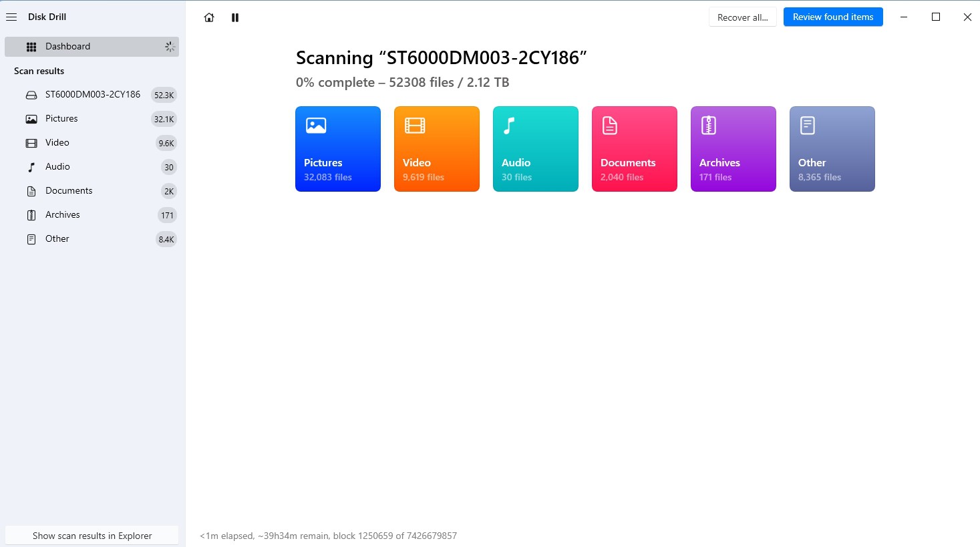Click the 9.6K count badge
980x547 pixels.
click(166, 143)
